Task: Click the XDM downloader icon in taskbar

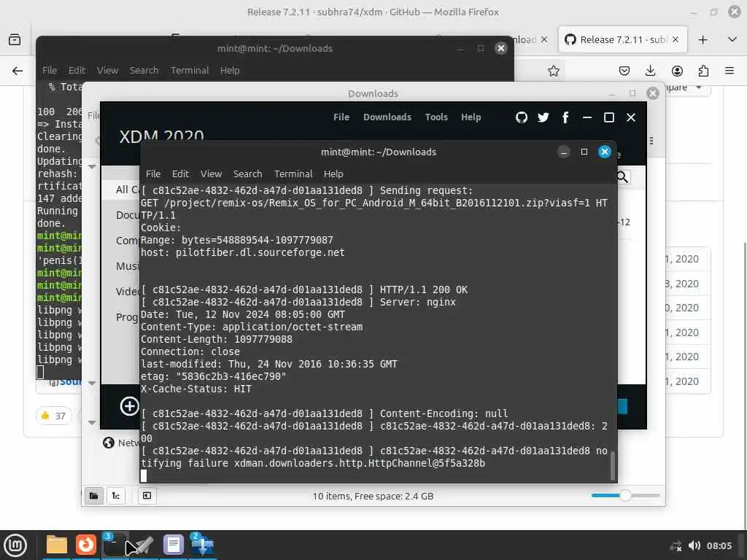Action: point(203,545)
